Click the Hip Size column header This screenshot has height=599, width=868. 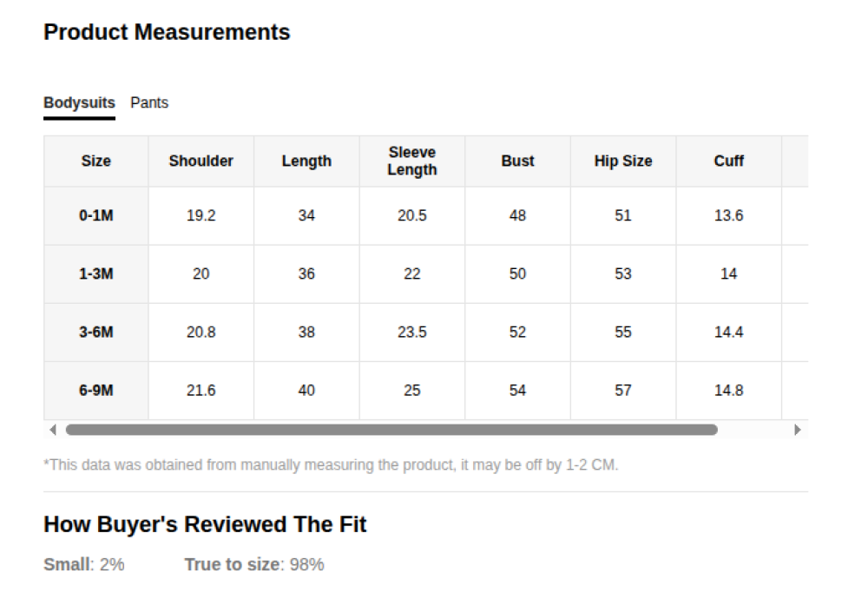[623, 161]
